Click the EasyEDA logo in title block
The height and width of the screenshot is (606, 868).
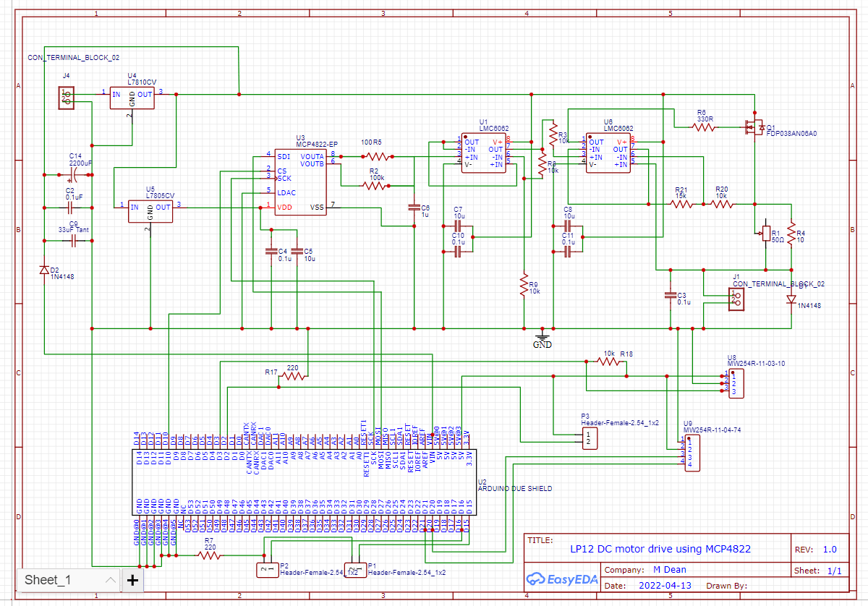pos(562,579)
